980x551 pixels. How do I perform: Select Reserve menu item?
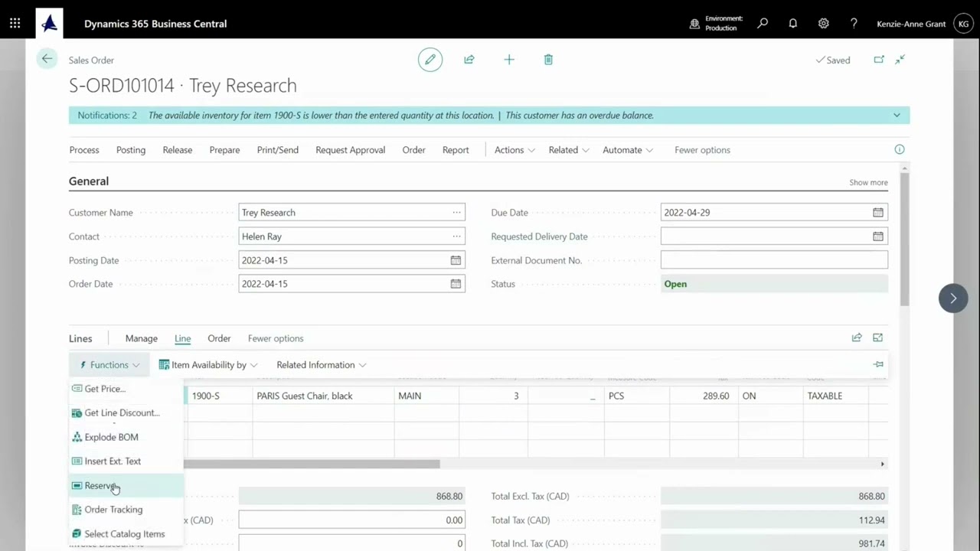pos(126,486)
